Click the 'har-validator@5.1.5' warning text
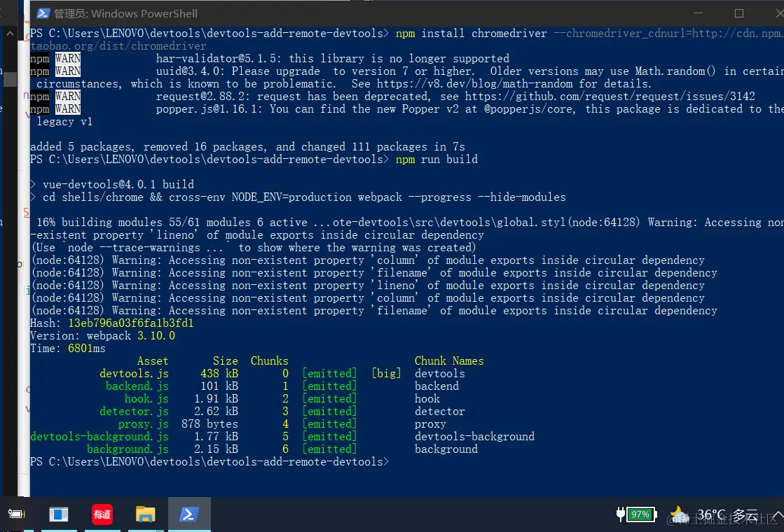 click(x=333, y=58)
